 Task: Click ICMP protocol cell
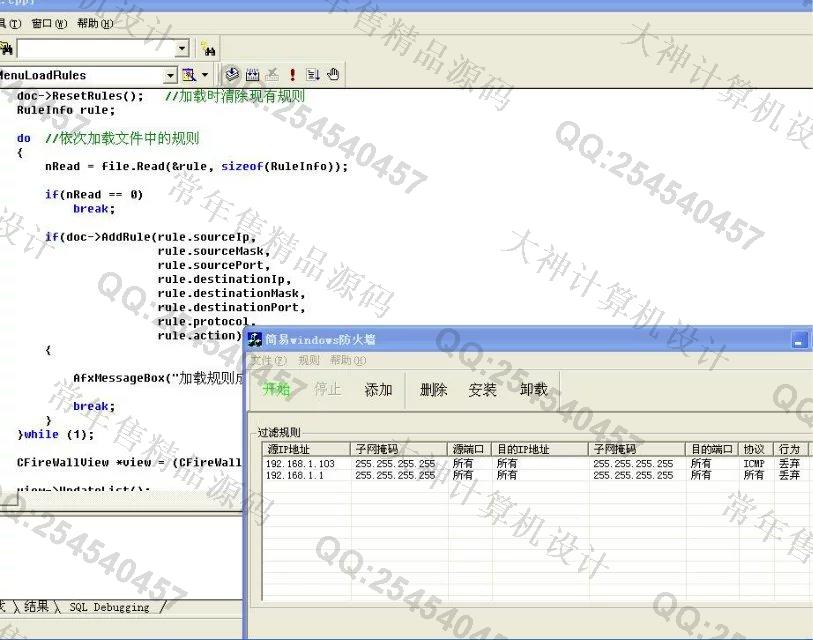coord(754,463)
